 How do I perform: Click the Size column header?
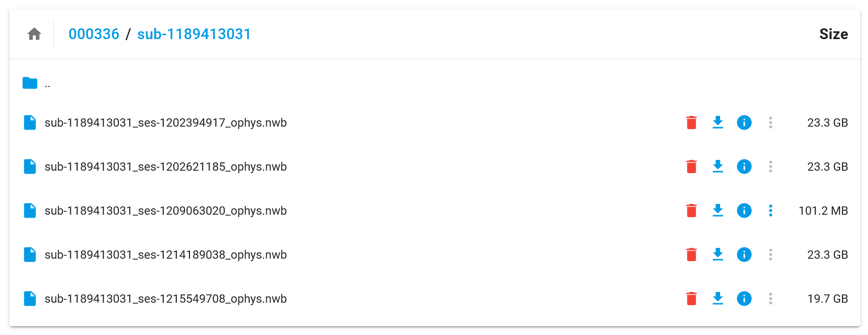[x=833, y=34]
